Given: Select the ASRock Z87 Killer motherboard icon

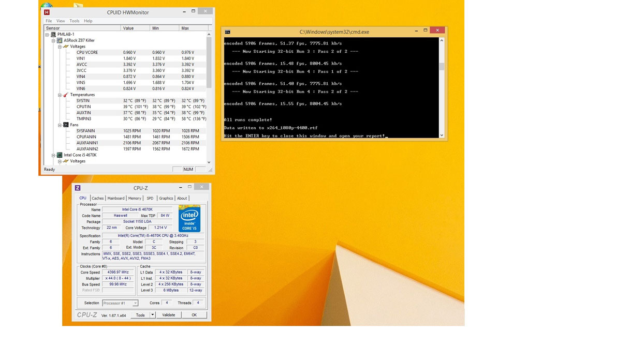Looking at the screenshot, I should pyautogui.click(x=60, y=40).
